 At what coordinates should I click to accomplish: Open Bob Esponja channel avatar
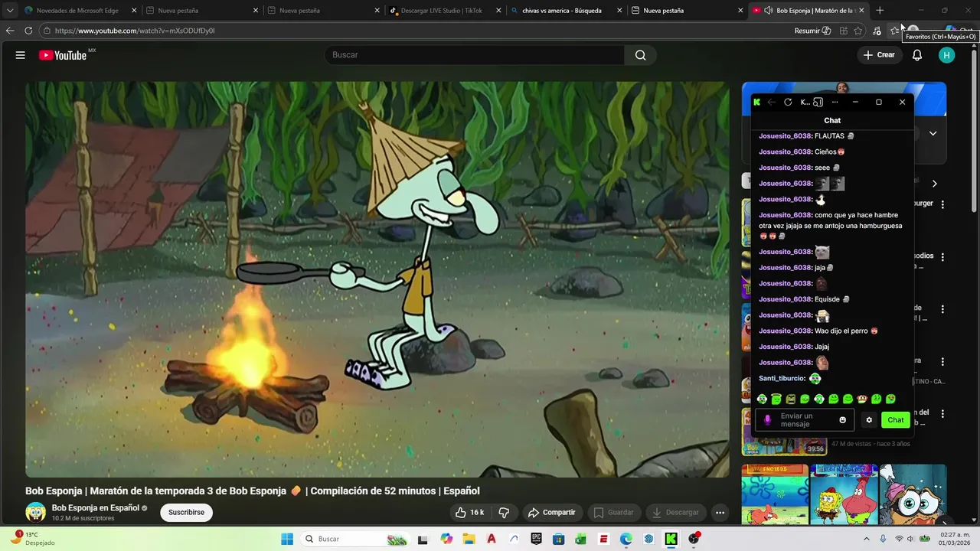coord(35,512)
